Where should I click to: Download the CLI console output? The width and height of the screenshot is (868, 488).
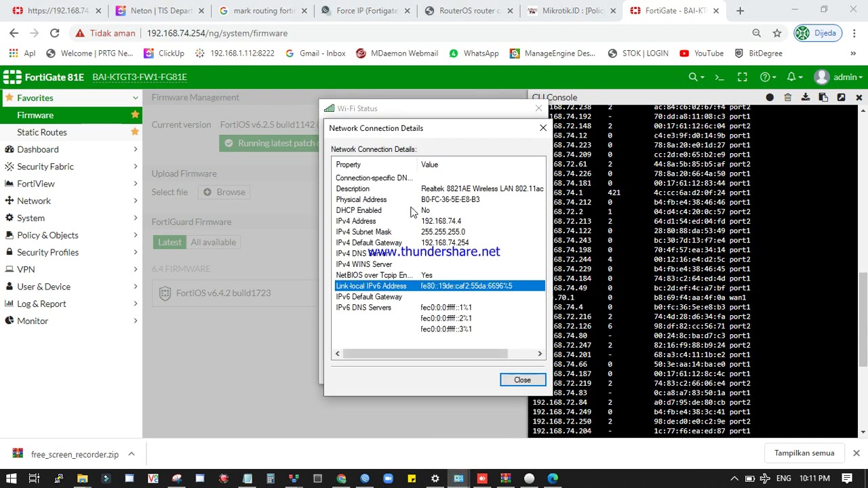click(806, 98)
